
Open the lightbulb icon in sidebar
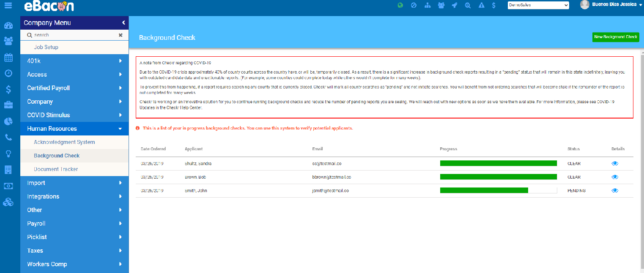click(x=8, y=153)
